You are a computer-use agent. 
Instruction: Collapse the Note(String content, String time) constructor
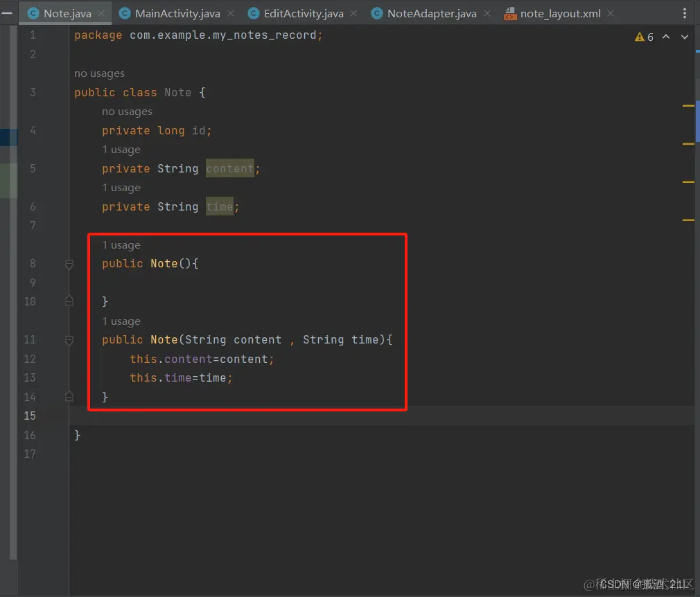pyautogui.click(x=69, y=341)
